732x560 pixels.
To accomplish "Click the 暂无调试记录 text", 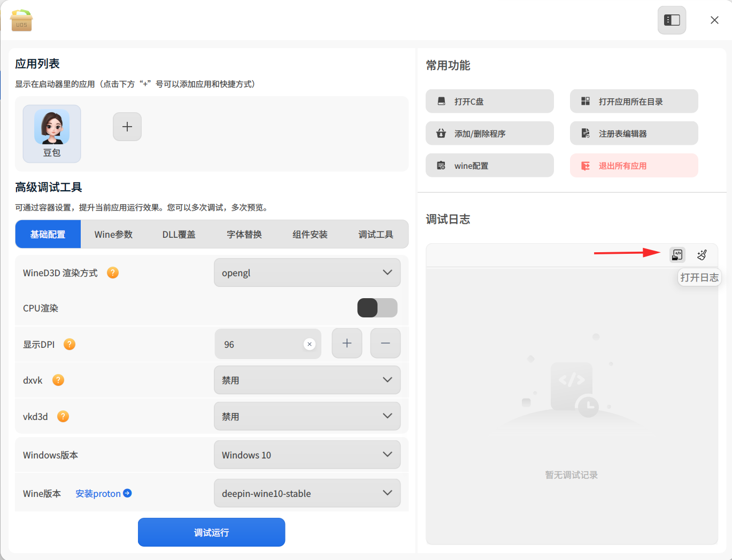I will (572, 475).
